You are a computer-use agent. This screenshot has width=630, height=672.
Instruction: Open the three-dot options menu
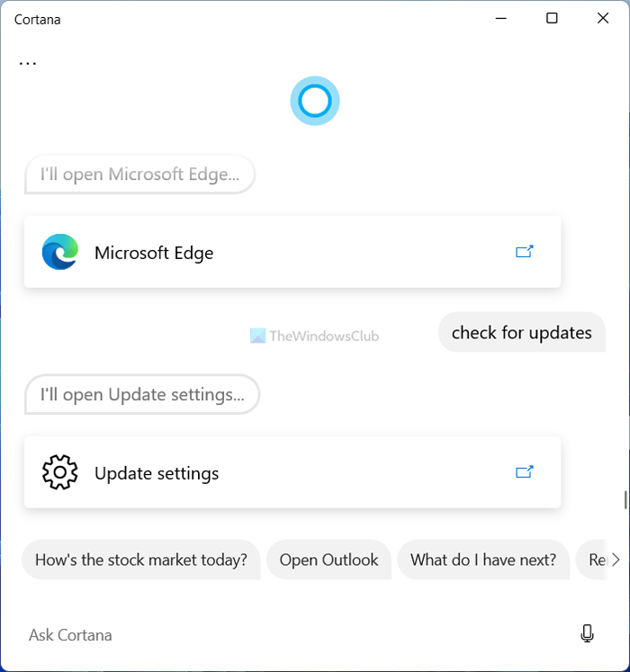pyautogui.click(x=28, y=63)
